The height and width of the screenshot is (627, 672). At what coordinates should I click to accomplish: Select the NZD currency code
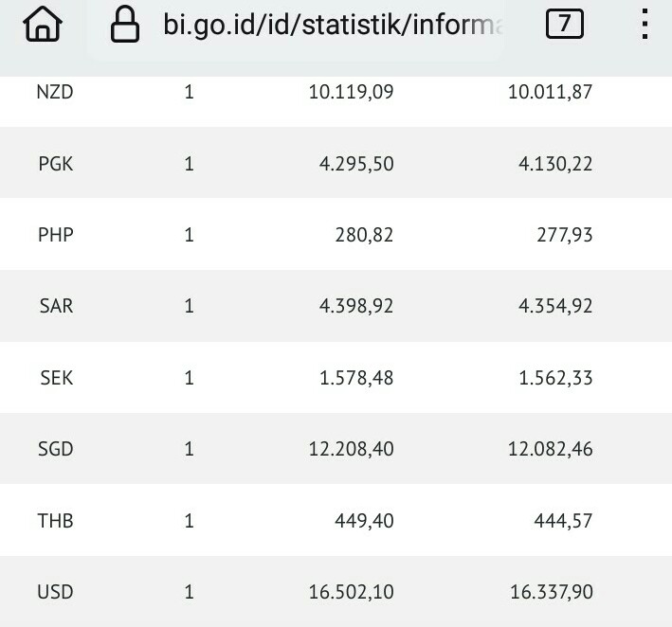tap(55, 92)
